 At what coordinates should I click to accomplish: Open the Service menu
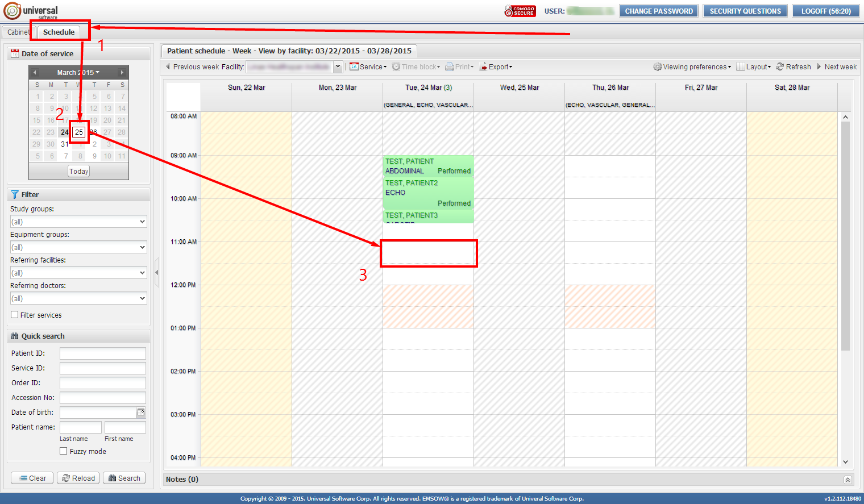368,66
